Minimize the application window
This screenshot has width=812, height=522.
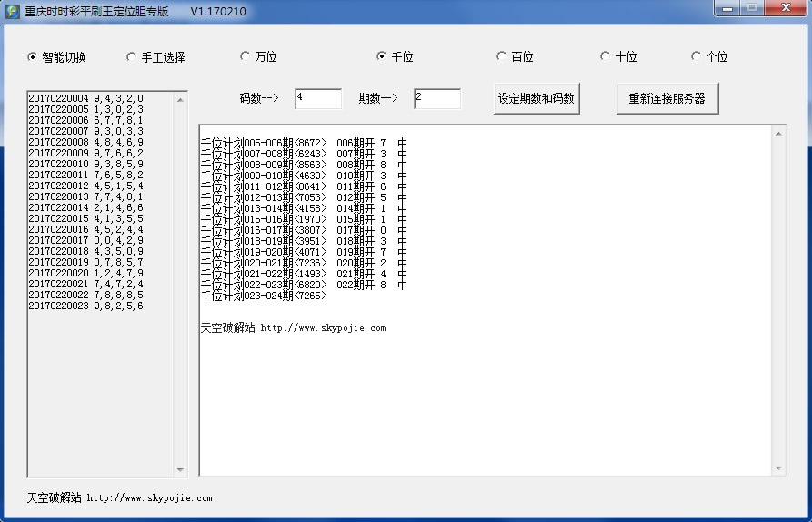(727, 8)
